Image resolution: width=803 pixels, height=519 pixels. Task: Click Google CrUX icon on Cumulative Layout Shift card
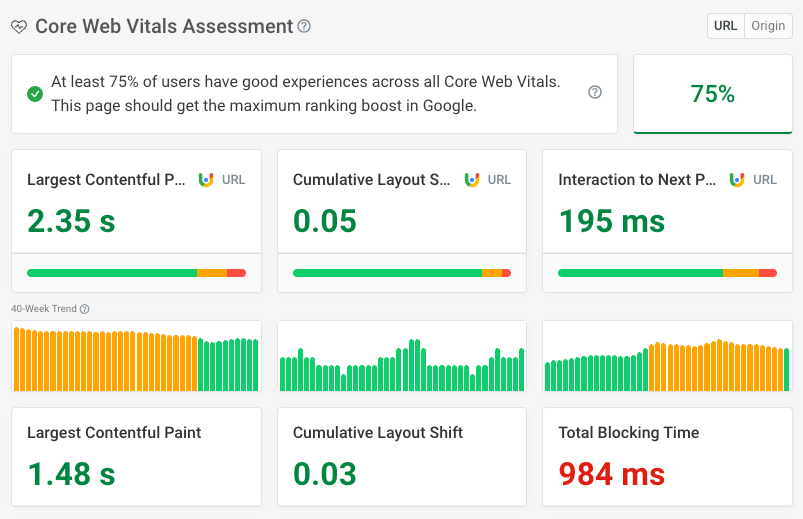coord(472,180)
